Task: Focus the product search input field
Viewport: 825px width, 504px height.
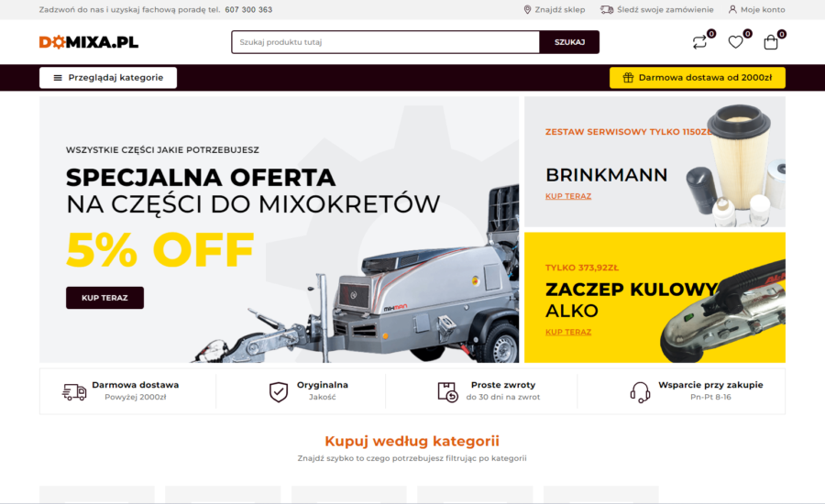Action: coord(386,42)
